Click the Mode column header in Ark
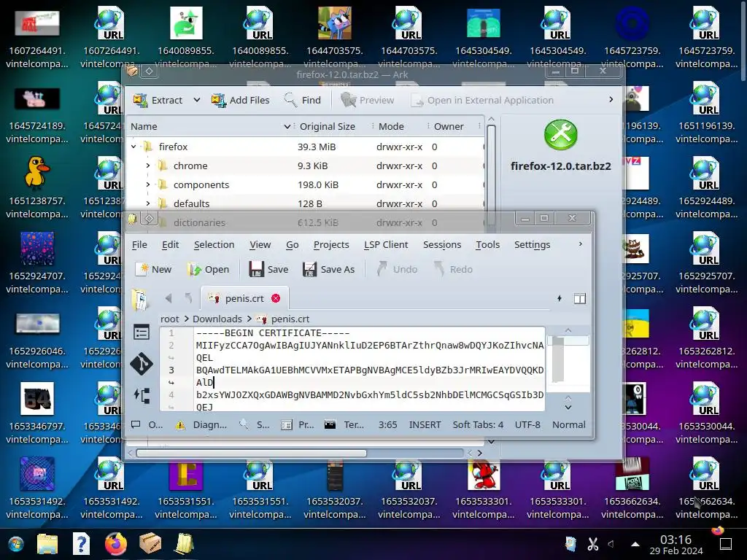The height and width of the screenshot is (560, 747). click(x=391, y=126)
